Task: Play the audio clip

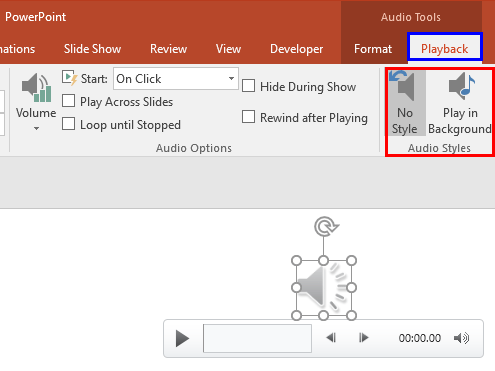Action: click(182, 338)
